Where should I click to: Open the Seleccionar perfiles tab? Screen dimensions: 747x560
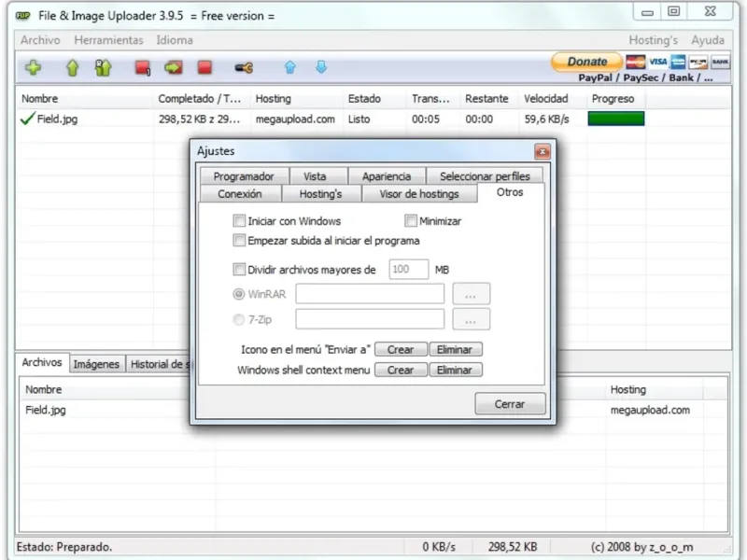[x=485, y=176]
